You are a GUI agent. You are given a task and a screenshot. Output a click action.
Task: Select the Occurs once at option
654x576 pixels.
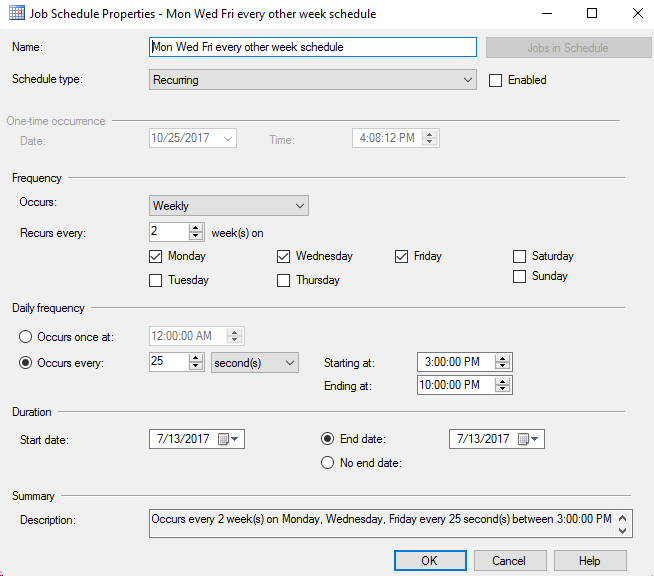click(26, 336)
